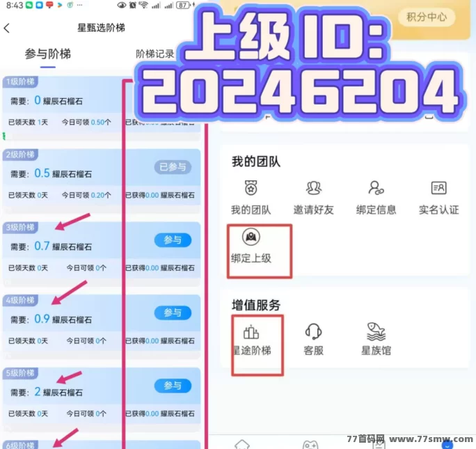This screenshot has height=449, width=476.
Task: Tap 增值服务 section heading
Action: point(256,305)
